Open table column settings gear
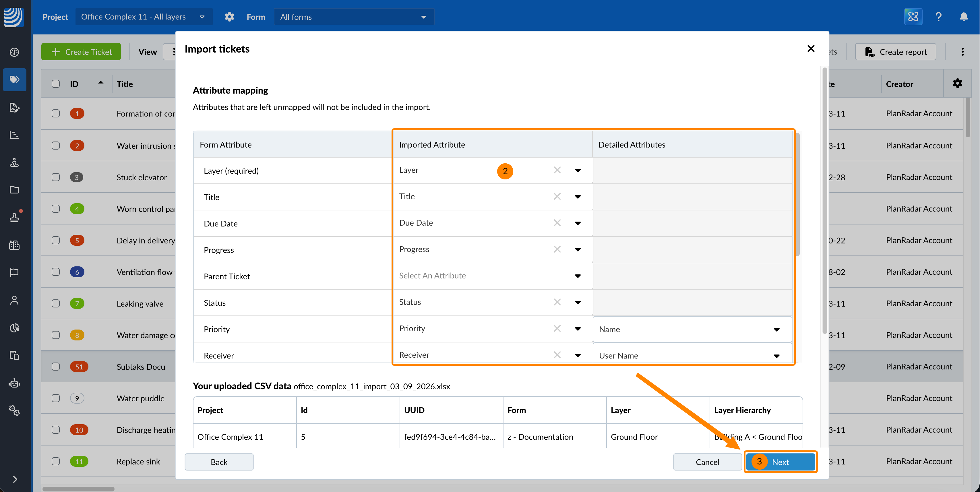Image resolution: width=980 pixels, height=492 pixels. (957, 84)
